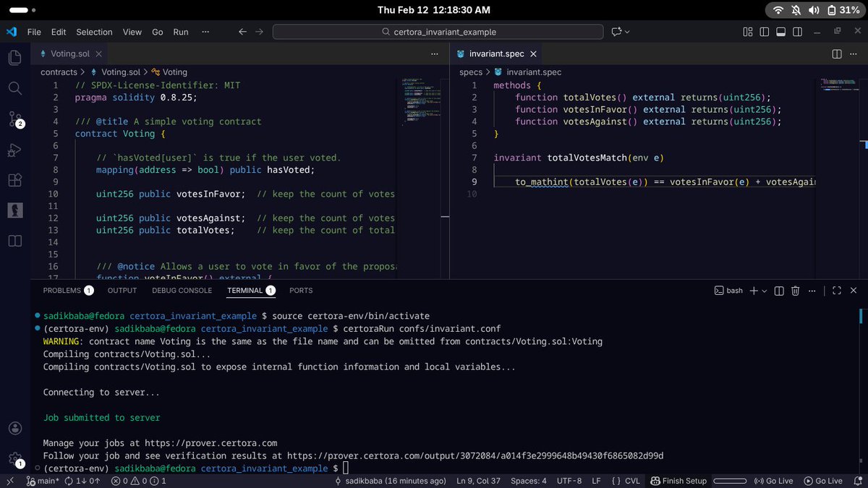Click the UTF-8 encoding selector
This screenshot has width=868, height=488.
(569, 481)
